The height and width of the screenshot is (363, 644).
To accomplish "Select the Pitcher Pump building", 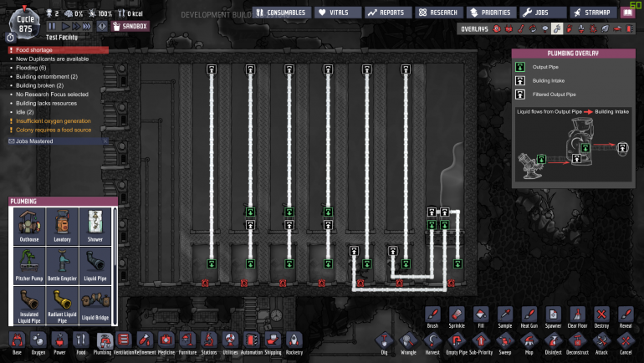I will pyautogui.click(x=29, y=265).
